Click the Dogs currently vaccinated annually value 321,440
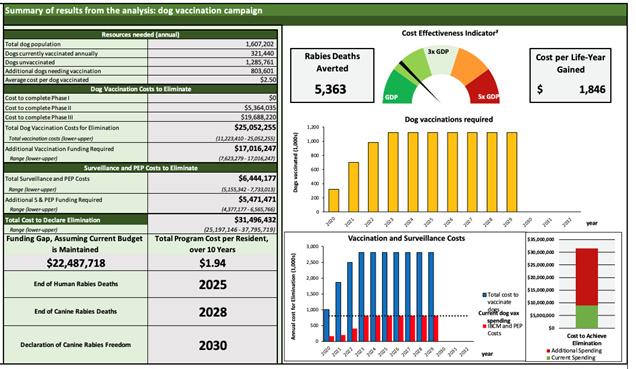This screenshot has height=369, width=636. tap(263, 53)
